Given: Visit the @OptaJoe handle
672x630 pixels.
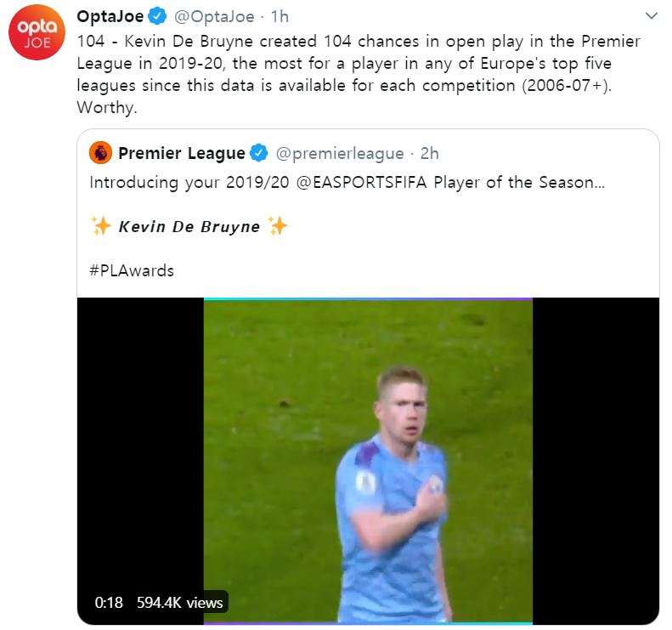Looking at the screenshot, I should click(x=208, y=16).
